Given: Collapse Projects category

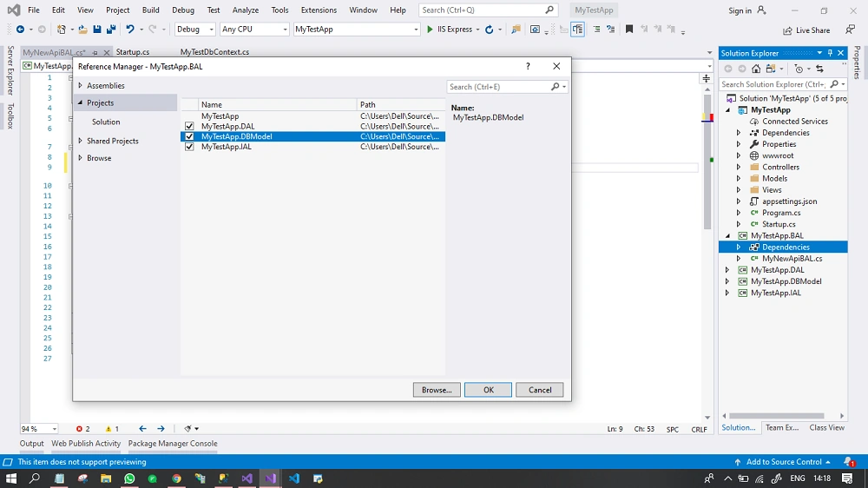Looking at the screenshot, I should (80, 102).
